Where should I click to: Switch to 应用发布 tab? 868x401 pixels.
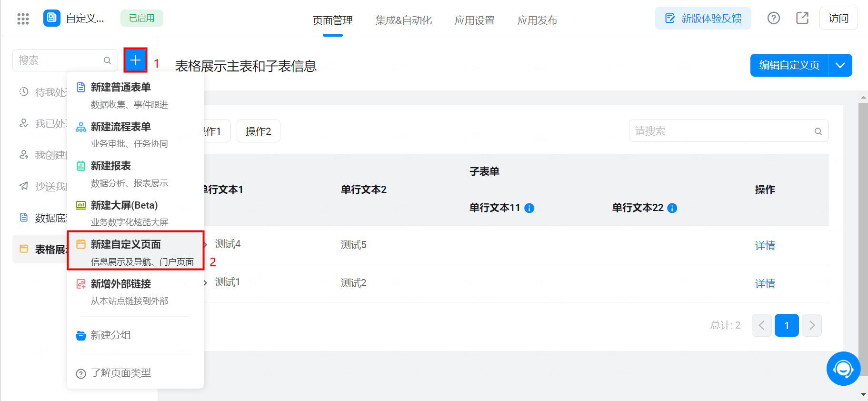(x=538, y=20)
